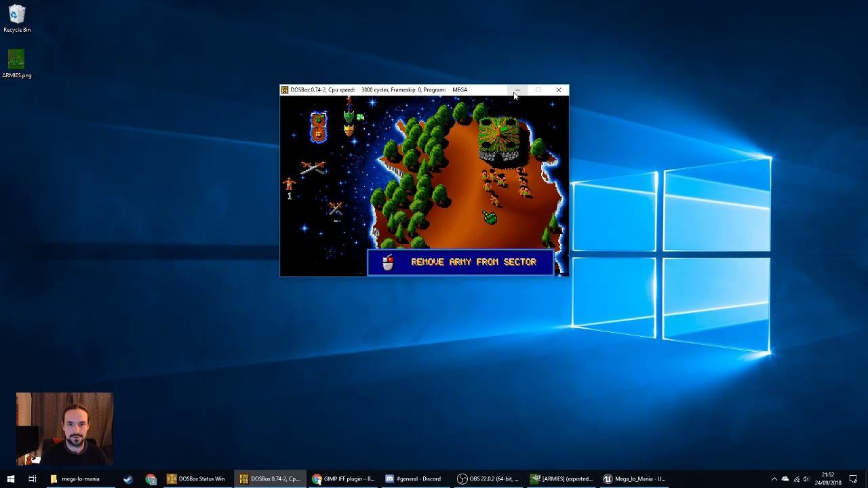This screenshot has height=488, width=868.
Task: Click the sector minimap shield icon
Action: point(319,127)
